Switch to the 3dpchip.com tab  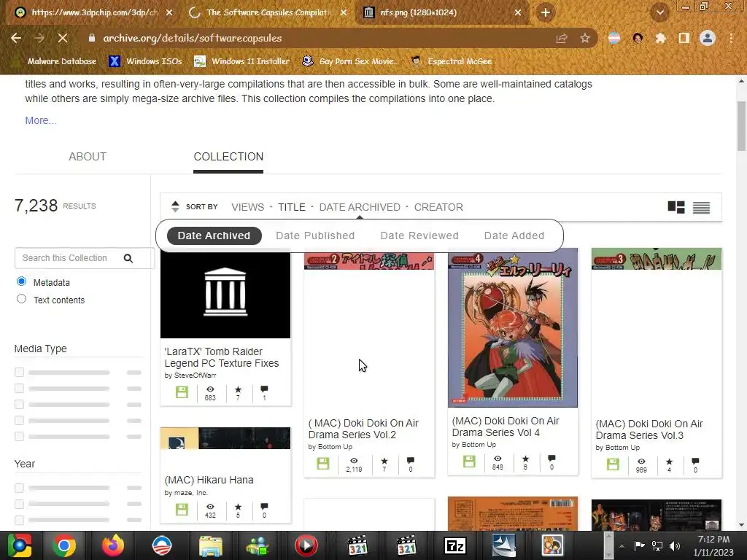point(94,12)
